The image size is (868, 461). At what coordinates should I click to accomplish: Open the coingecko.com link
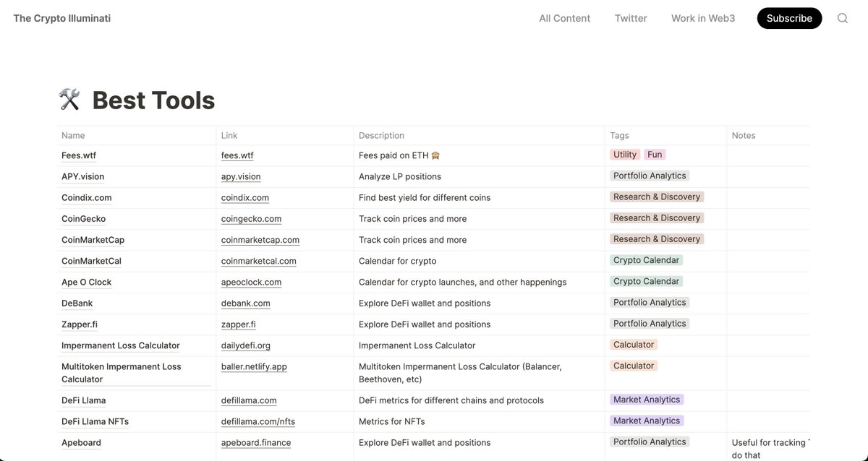coord(251,218)
